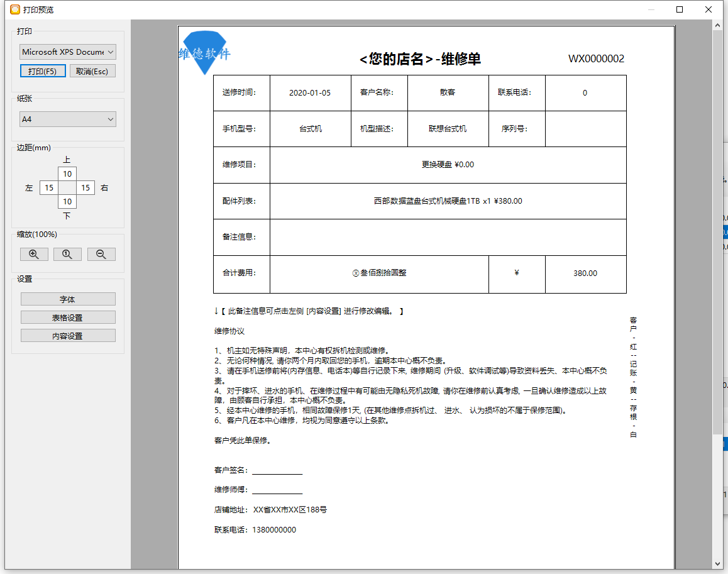This screenshot has height=574, width=728.
Task: Click the vertical 客户-红 copy note text
Action: click(x=633, y=377)
